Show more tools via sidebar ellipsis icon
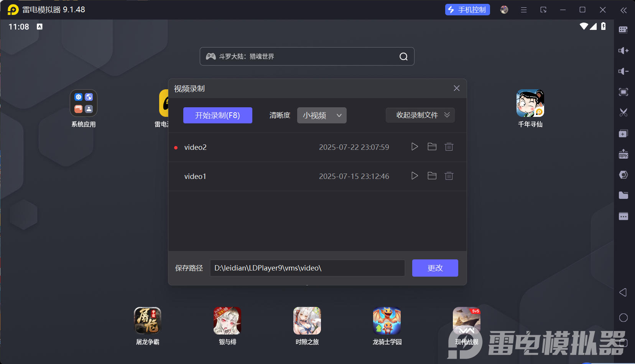This screenshot has width=635, height=364. [623, 216]
